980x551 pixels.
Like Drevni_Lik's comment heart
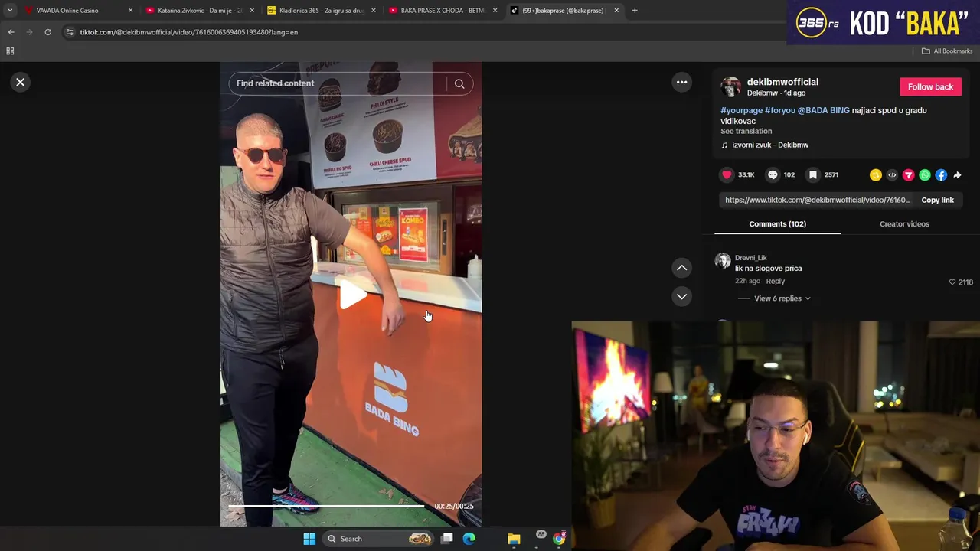(952, 282)
